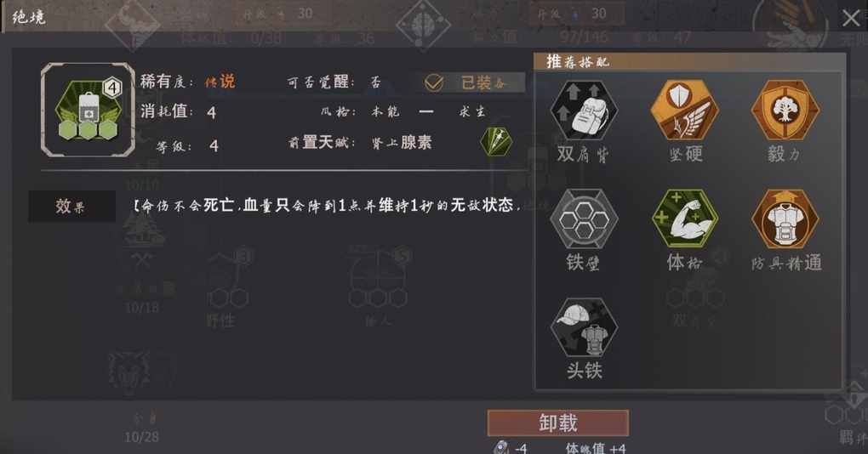Select the 效果 effect tab label

[71, 207]
